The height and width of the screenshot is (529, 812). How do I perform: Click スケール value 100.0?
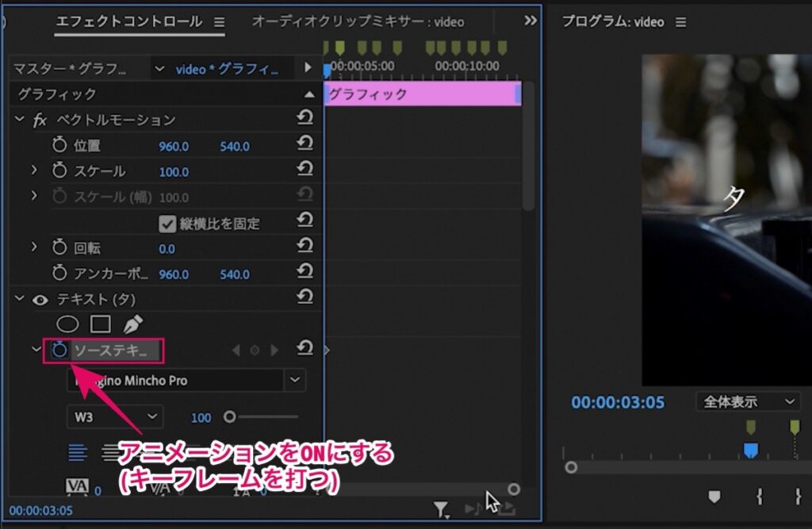174,172
